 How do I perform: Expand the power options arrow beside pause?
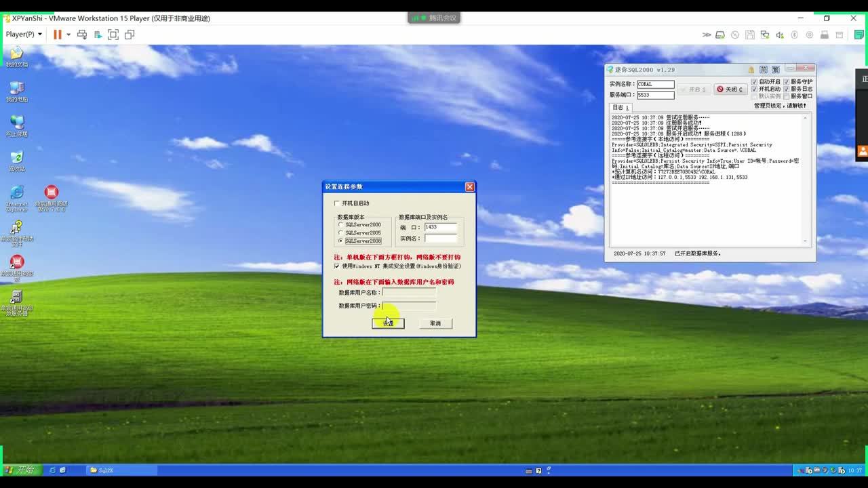68,34
